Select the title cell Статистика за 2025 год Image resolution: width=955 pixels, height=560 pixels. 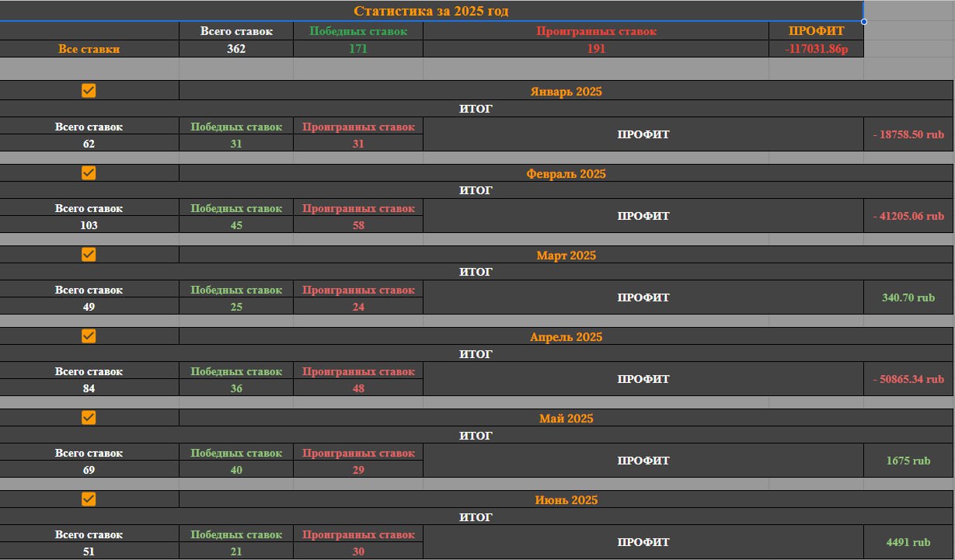(431, 11)
